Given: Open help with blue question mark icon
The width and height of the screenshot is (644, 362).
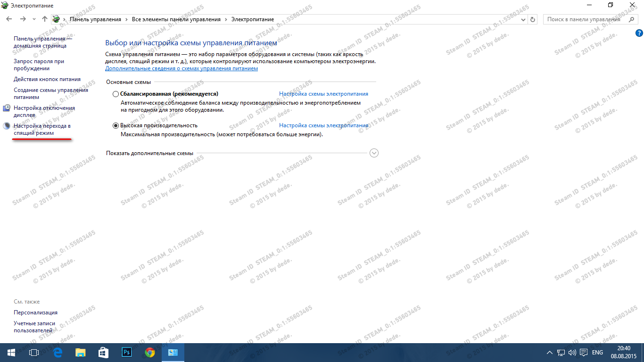Looking at the screenshot, I should click(639, 33).
